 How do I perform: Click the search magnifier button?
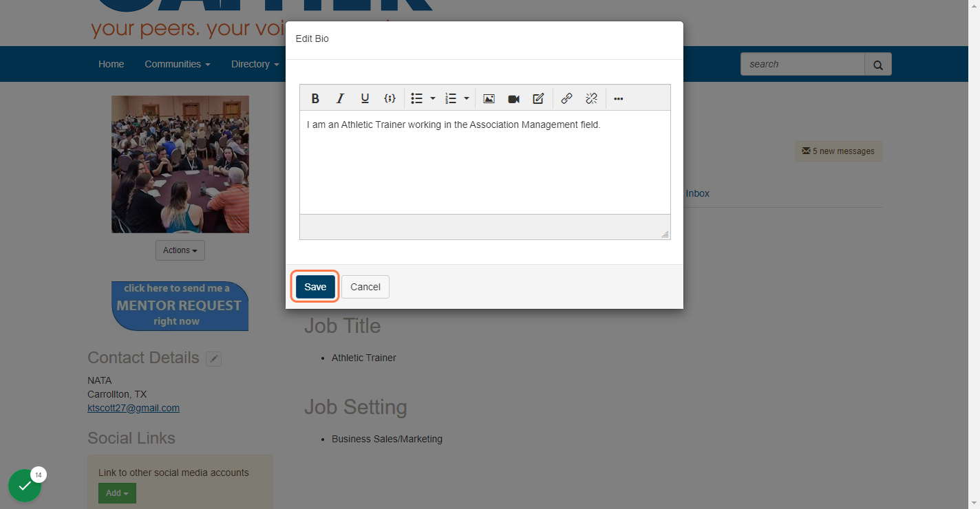[x=878, y=65]
